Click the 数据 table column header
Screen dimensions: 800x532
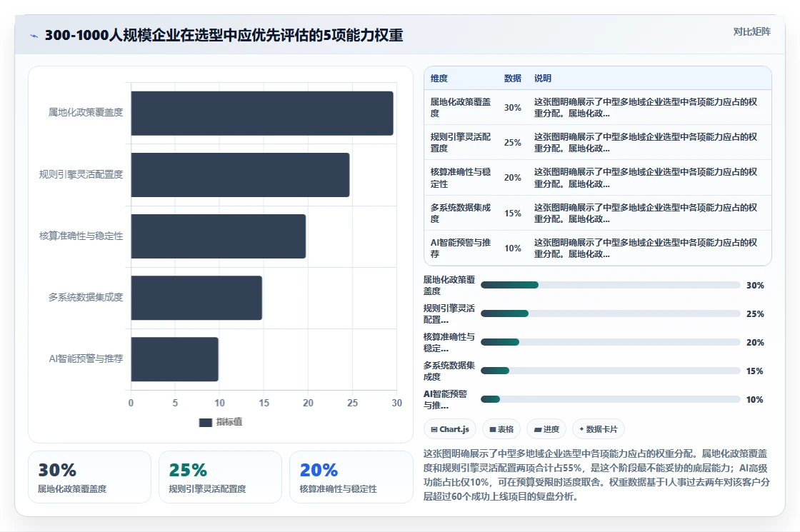coord(513,79)
